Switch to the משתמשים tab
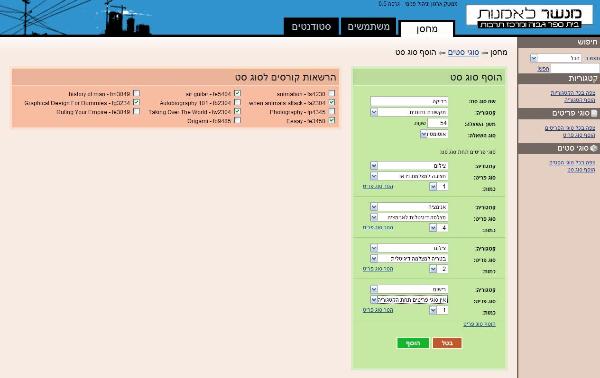Viewport: 600px width, 378px height. tap(368, 27)
